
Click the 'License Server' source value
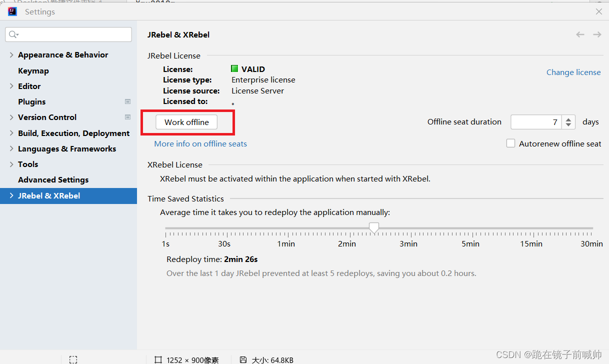click(x=257, y=91)
